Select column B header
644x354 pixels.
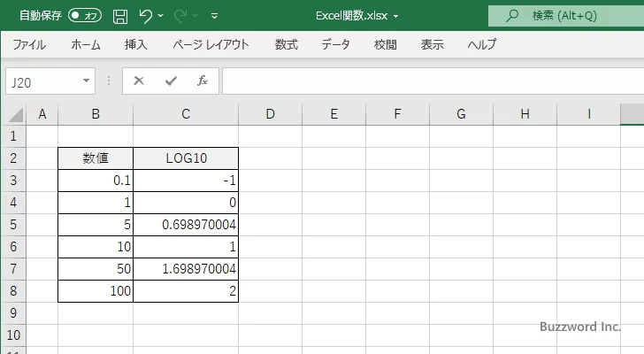[x=96, y=114]
